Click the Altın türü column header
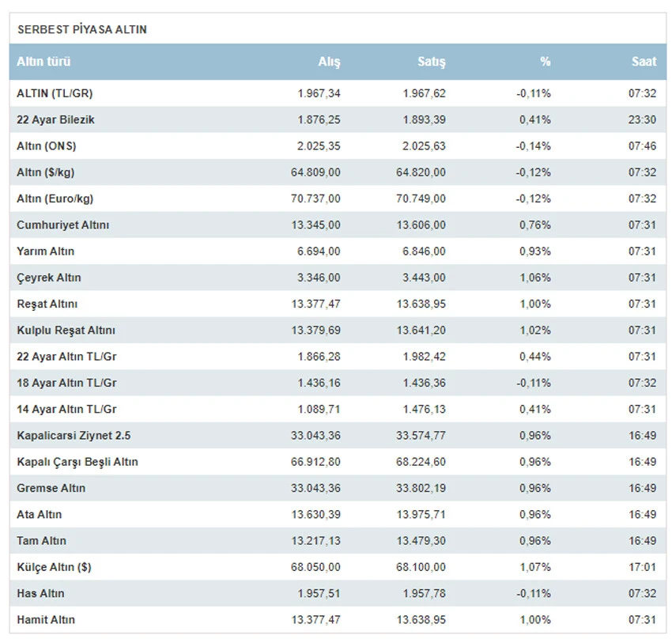Viewport: 672px width, 639px height. 43,62
